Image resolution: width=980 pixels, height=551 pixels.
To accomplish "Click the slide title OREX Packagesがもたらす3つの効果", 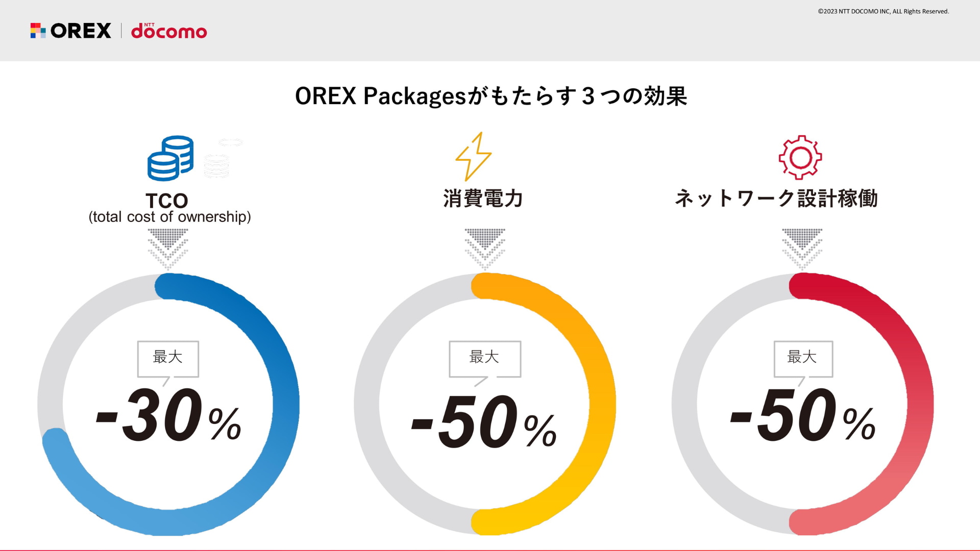I will pyautogui.click(x=491, y=96).
